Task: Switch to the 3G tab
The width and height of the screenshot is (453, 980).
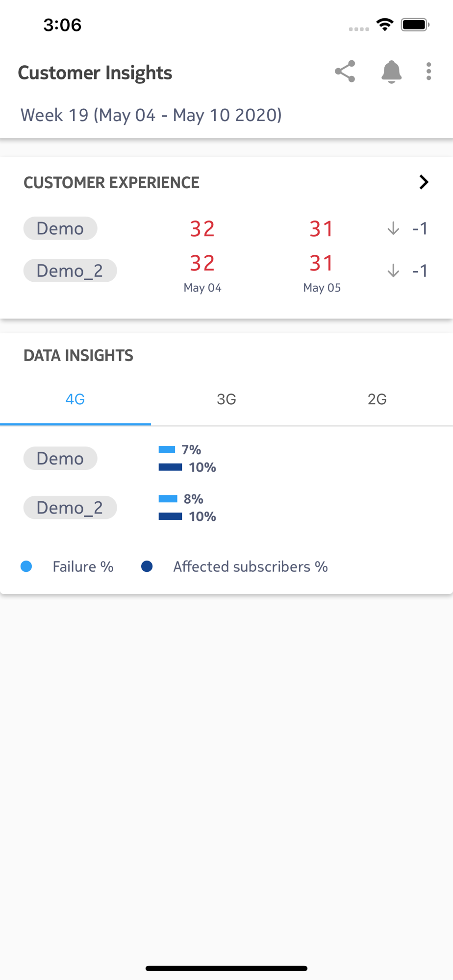Action: [226, 399]
